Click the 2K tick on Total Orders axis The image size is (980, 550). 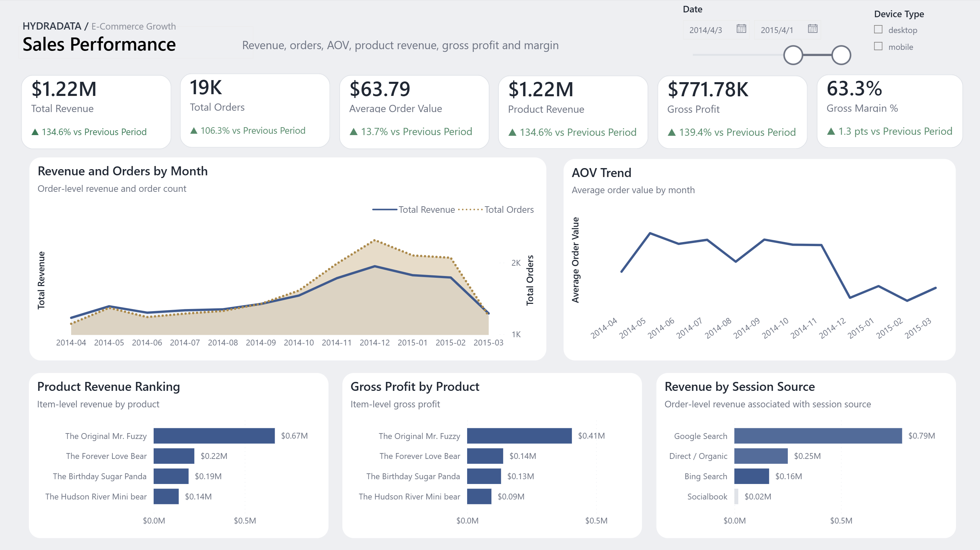pyautogui.click(x=516, y=263)
